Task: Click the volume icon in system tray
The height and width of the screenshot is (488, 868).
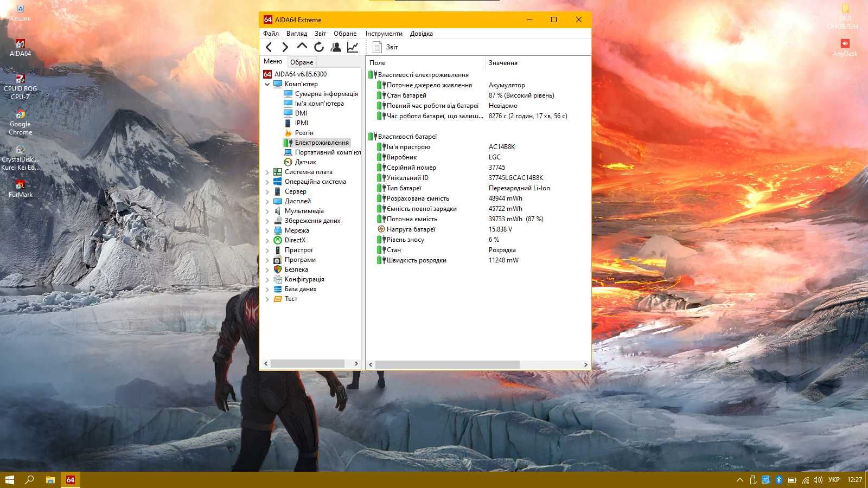Action: click(x=818, y=480)
